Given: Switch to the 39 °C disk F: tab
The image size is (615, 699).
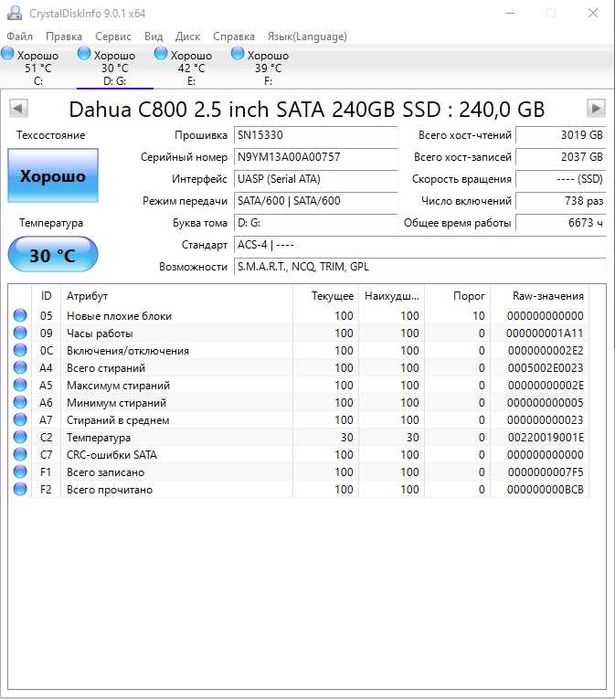Looking at the screenshot, I should point(268,67).
